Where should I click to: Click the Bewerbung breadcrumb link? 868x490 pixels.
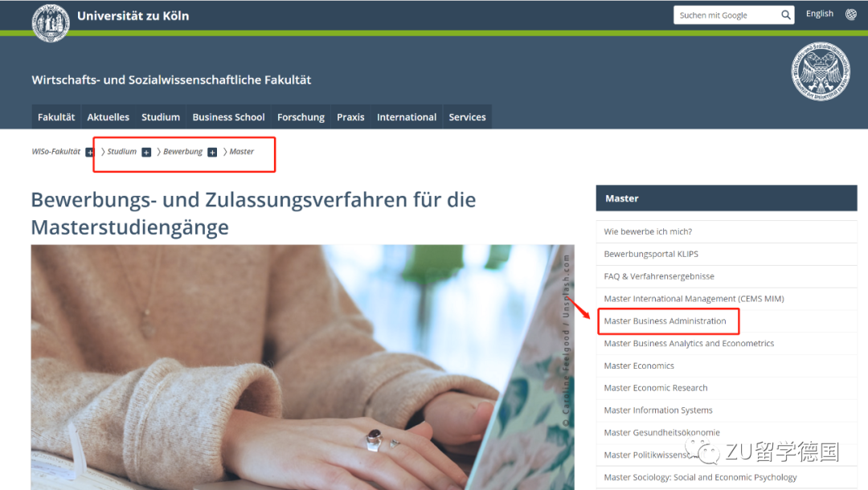(182, 152)
